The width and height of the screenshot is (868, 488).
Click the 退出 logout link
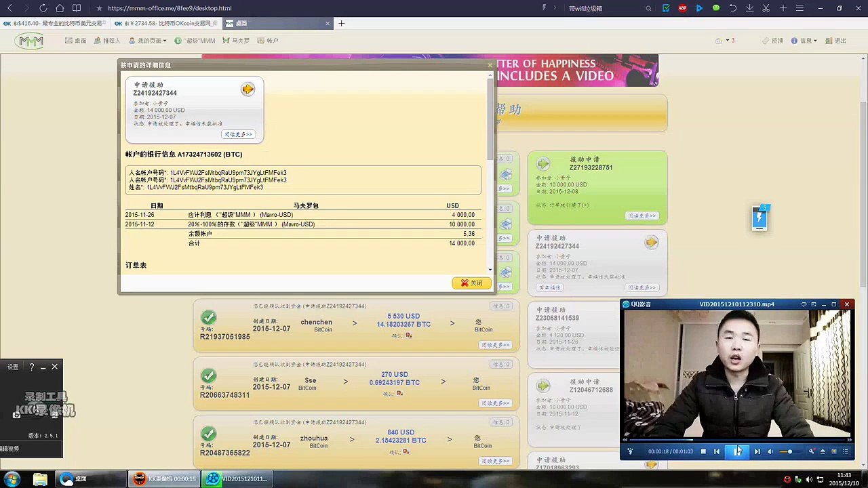[836, 41]
